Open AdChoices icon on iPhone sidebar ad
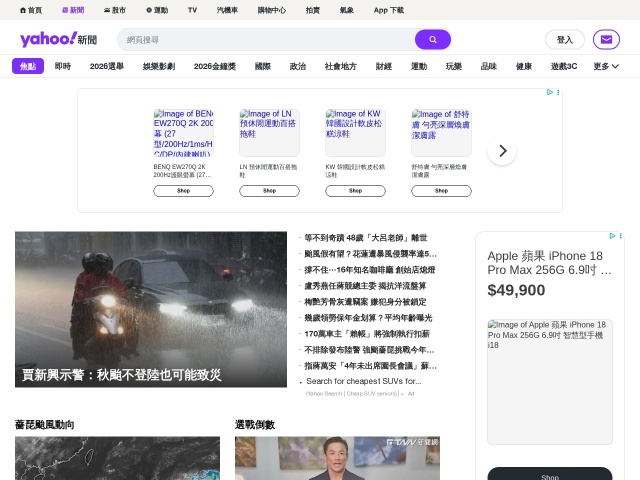Screen dimensions: 640x480 pyautogui.click(x=612, y=236)
